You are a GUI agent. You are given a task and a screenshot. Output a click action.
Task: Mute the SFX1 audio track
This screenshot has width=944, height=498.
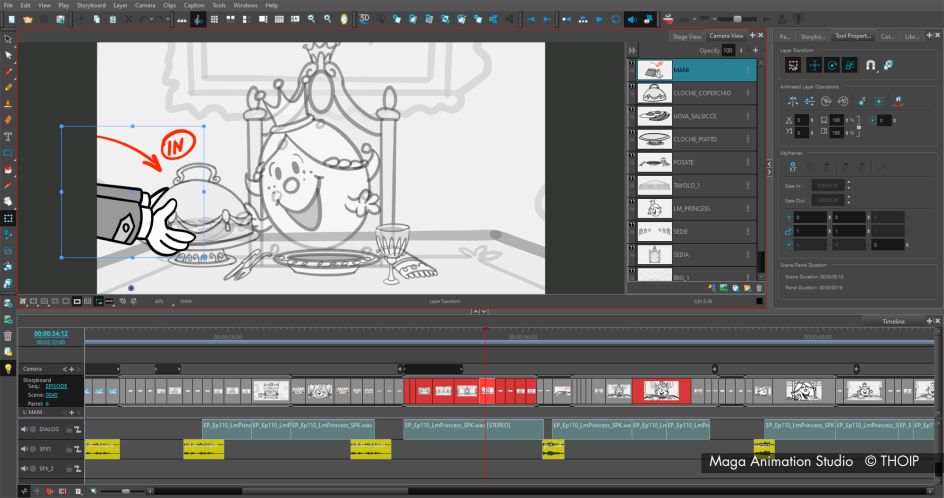pyautogui.click(x=24, y=449)
